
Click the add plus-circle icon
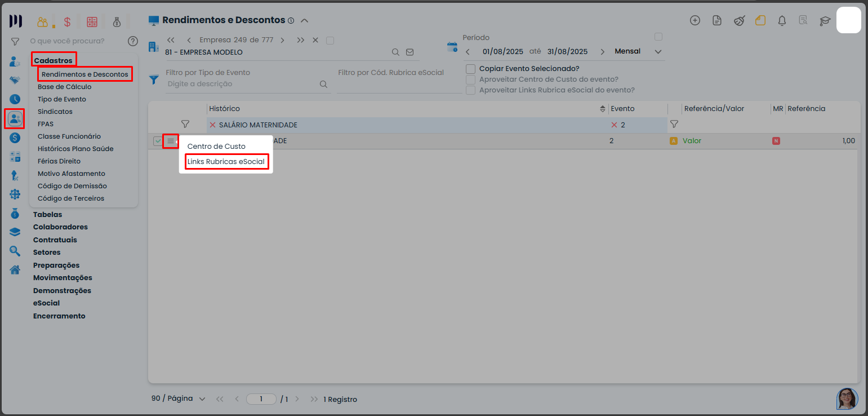coord(695,20)
